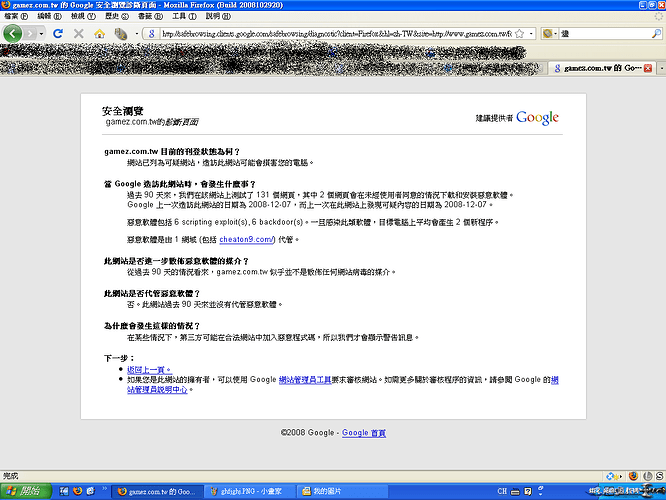
Task: Open the Windows 開始 Start button
Action: [x=26, y=491]
